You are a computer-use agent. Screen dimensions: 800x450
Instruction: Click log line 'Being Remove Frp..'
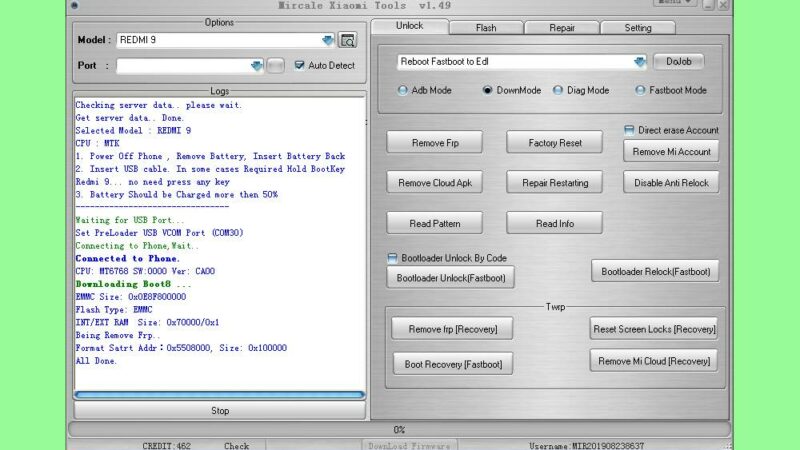pos(118,335)
